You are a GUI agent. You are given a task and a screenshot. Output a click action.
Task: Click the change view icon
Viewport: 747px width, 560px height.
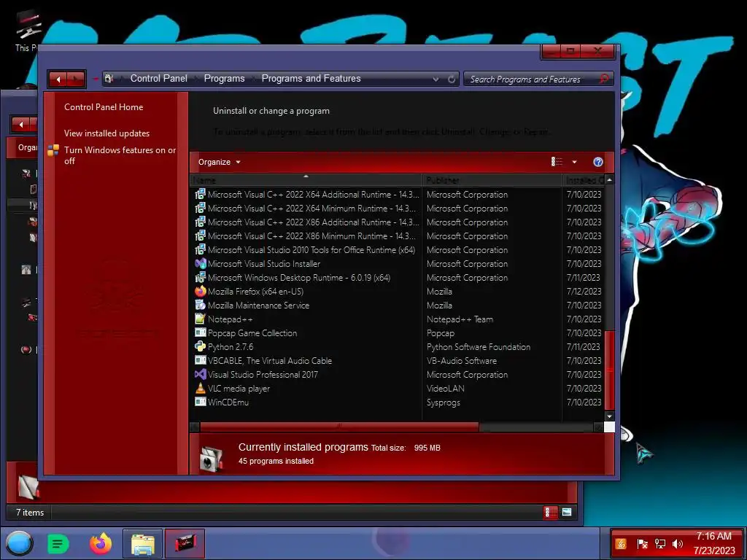point(557,162)
